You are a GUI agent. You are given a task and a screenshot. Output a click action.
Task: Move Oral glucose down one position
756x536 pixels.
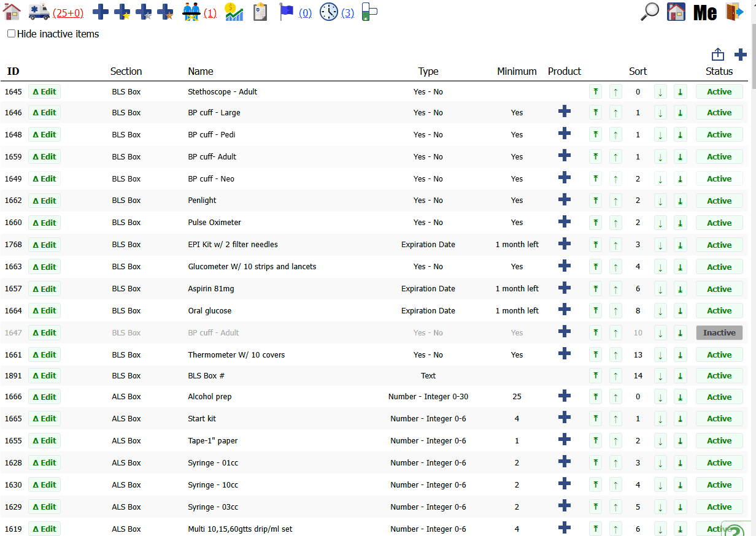(x=660, y=311)
